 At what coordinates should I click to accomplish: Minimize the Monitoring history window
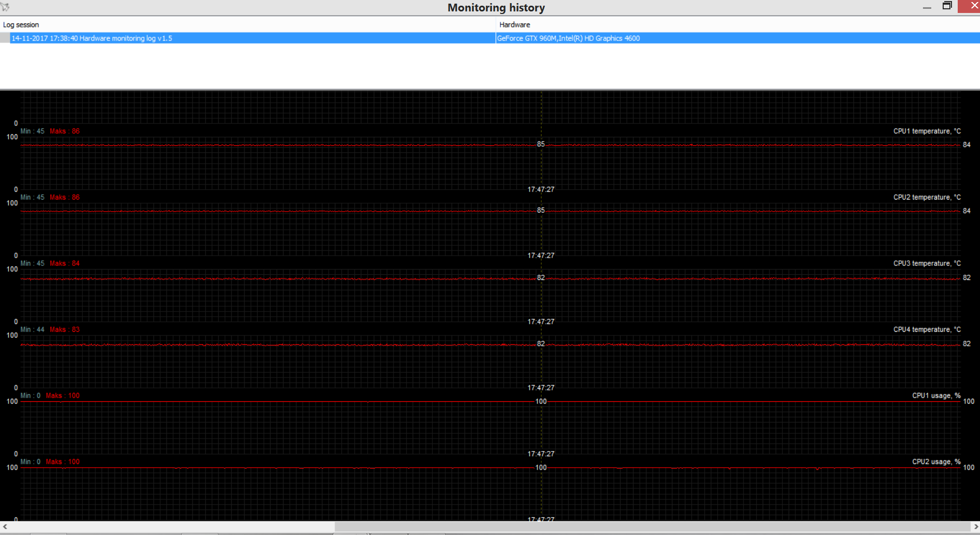point(927,7)
